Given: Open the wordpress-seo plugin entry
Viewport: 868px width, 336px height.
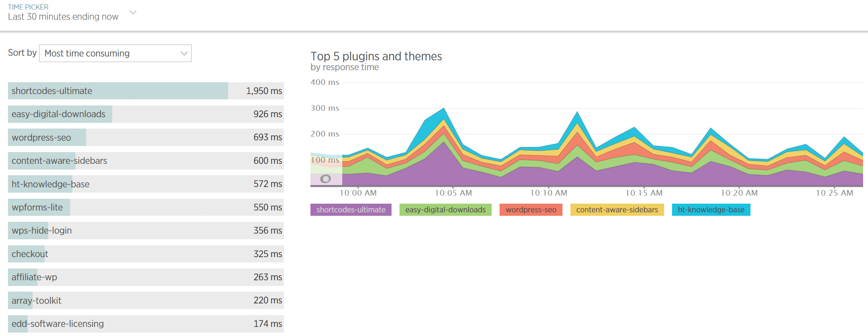Looking at the screenshot, I should point(146,137).
